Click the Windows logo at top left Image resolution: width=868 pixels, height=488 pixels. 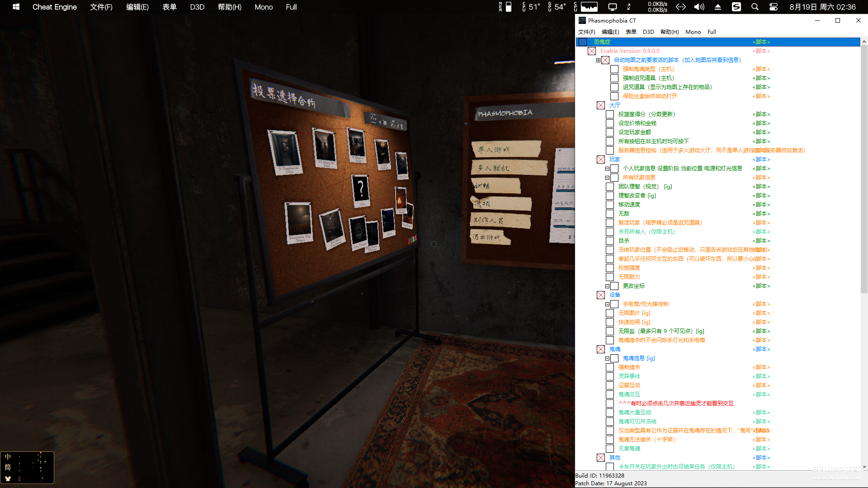click(16, 7)
